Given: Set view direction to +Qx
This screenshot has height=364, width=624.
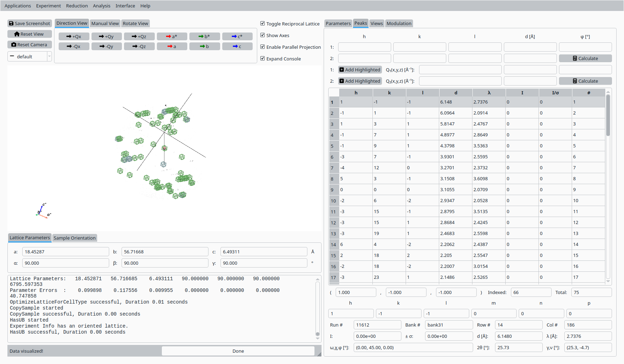Looking at the screenshot, I should tap(74, 36).
